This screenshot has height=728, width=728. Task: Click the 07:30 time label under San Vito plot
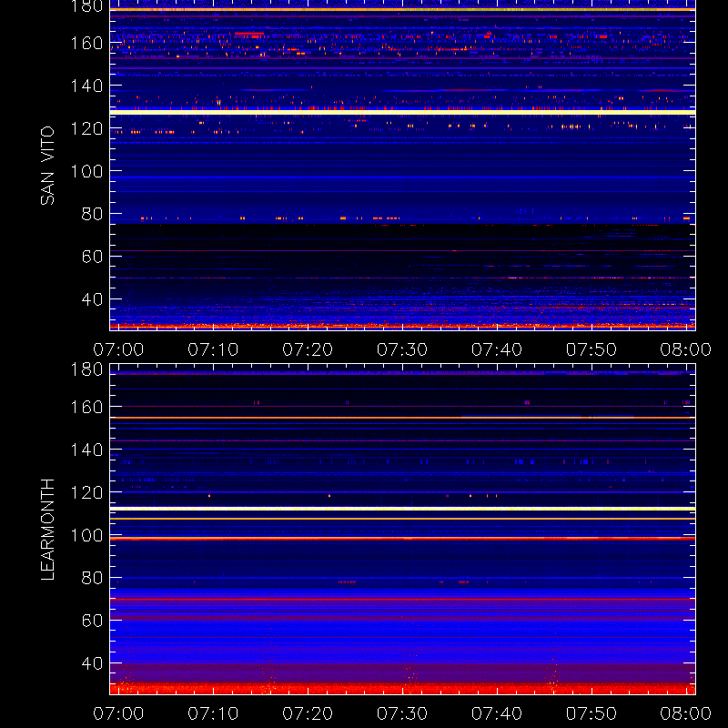click(x=402, y=349)
